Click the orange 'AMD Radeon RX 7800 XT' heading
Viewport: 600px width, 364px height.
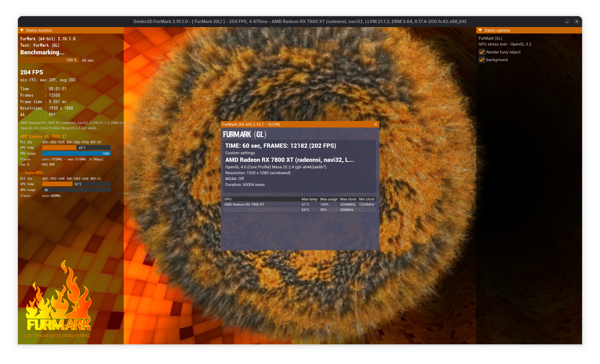point(43,136)
